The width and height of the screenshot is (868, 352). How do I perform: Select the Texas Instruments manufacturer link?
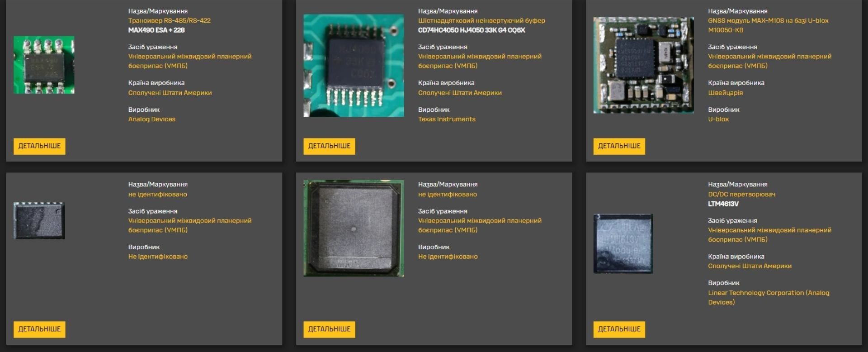click(447, 119)
